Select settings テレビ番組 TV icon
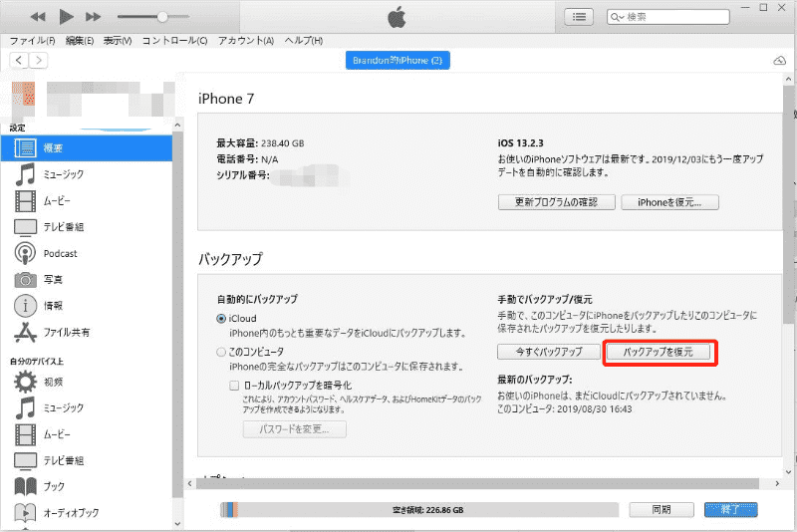This screenshot has height=532, width=797. (26, 227)
